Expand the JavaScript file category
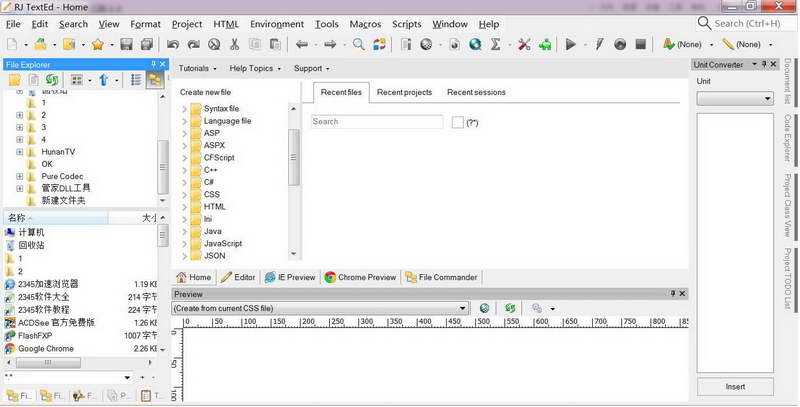This screenshot has width=800, height=407. [x=184, y=244]
